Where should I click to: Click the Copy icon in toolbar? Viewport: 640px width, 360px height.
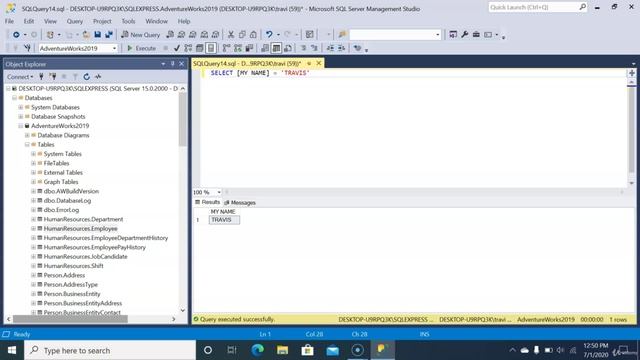click(242, 35)
